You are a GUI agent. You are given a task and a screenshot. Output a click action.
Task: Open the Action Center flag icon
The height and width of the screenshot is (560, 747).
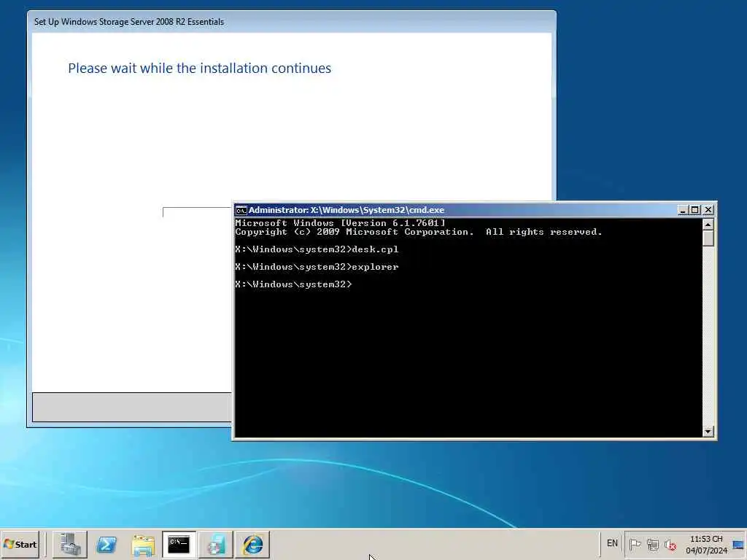click(x=635, y=544)
